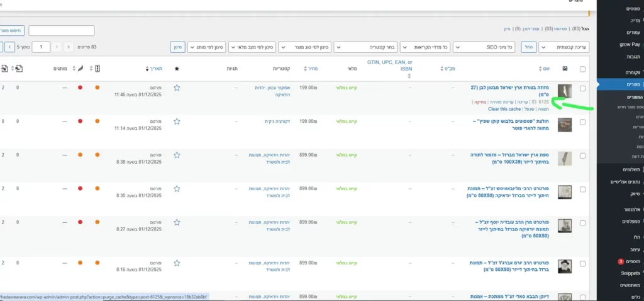
Task: Select the Harry Potter shirt row checkbox
Action: [583, 122]
